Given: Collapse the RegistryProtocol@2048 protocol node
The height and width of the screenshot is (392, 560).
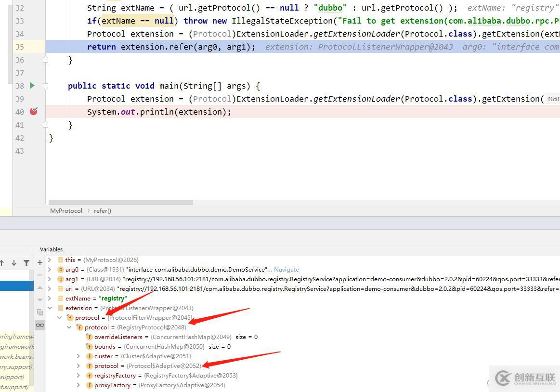Looking at the screenshot, I should [69, 327].
